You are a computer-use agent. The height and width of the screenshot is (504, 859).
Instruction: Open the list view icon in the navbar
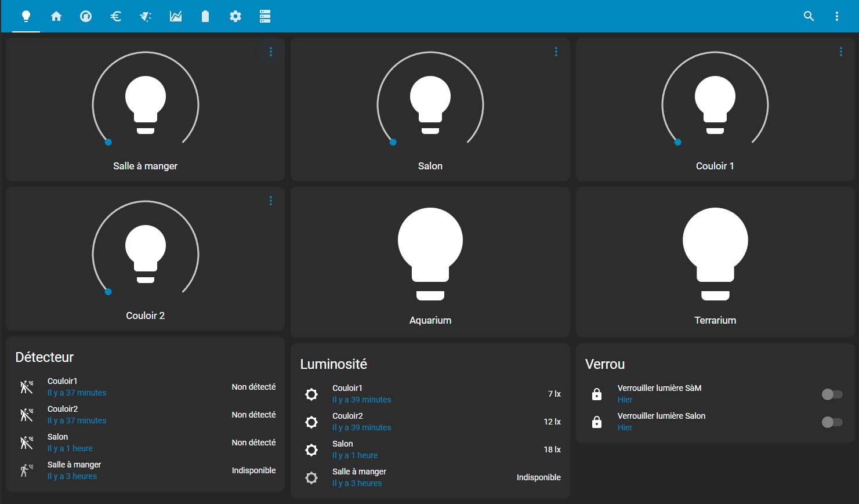(265, 16)
